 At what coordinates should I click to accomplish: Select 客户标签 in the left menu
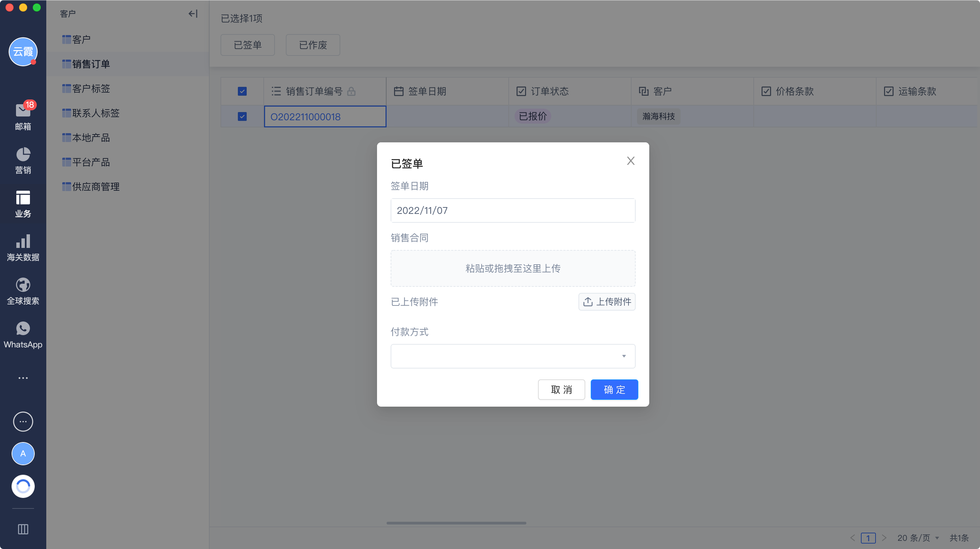[91, 88]
